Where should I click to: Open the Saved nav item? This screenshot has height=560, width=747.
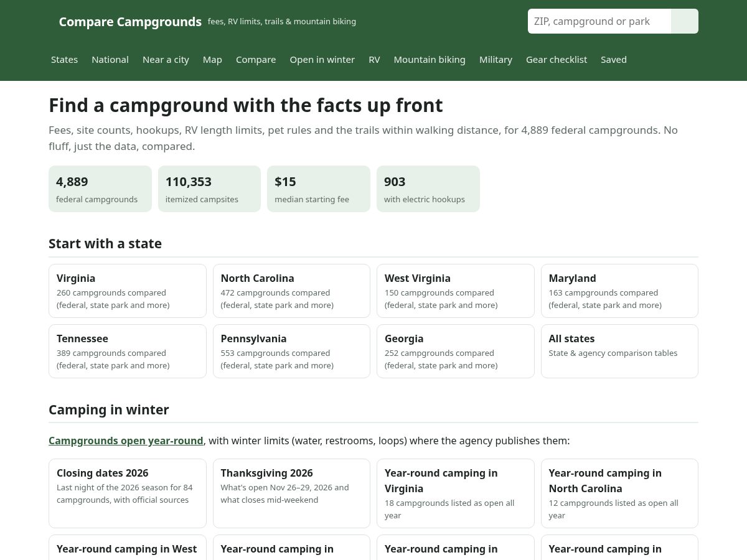[614, 60]
